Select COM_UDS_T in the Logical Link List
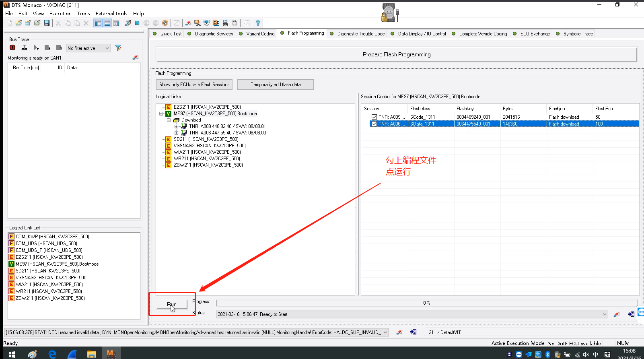644x359 pixels. [x=49, y=250]
